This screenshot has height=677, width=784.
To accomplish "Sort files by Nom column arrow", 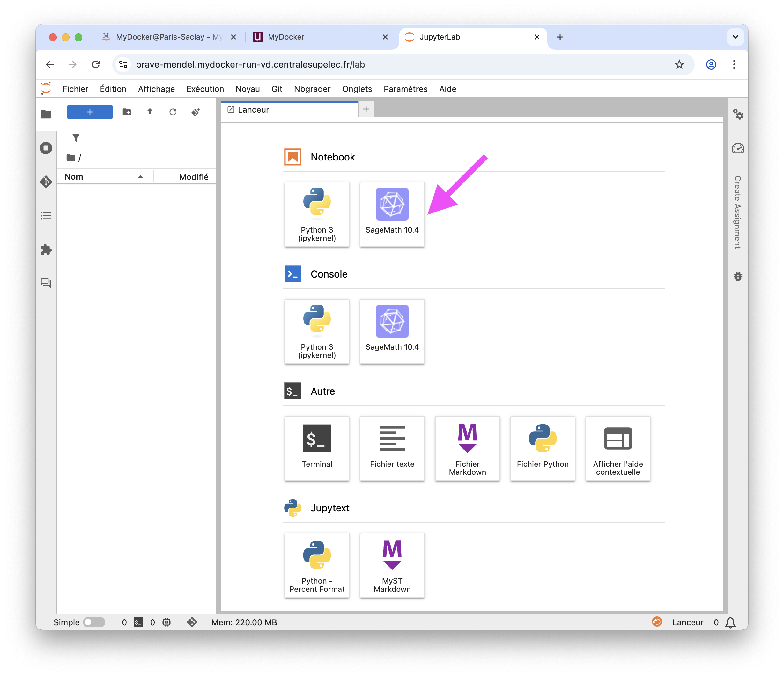I will pos(140,177).
